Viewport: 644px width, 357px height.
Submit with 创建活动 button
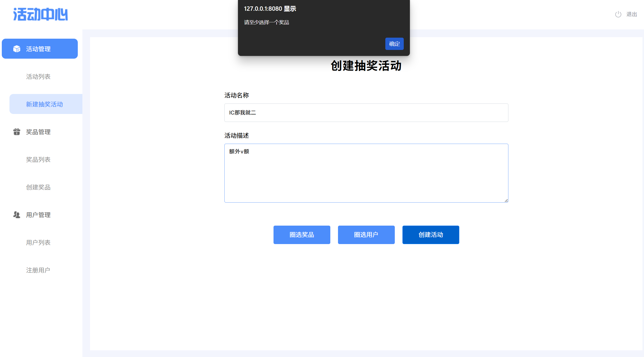click(431, 235)
